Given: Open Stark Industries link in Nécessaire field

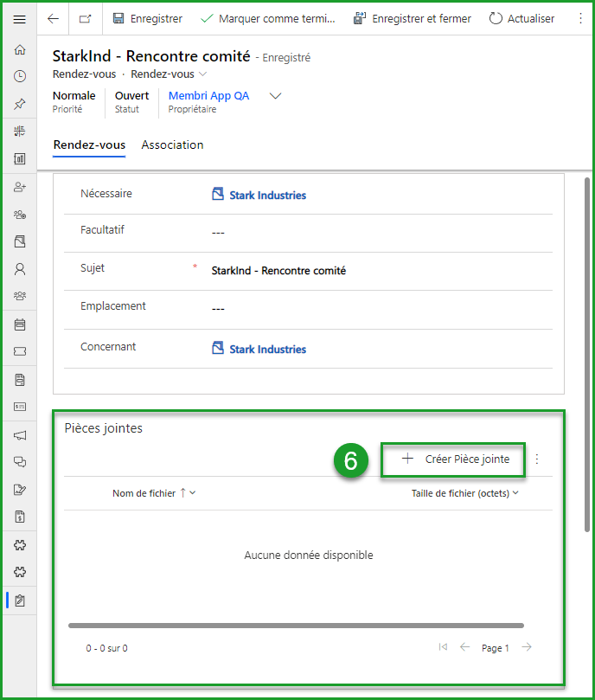Looking at the screenshot, I should coord(267,196).
